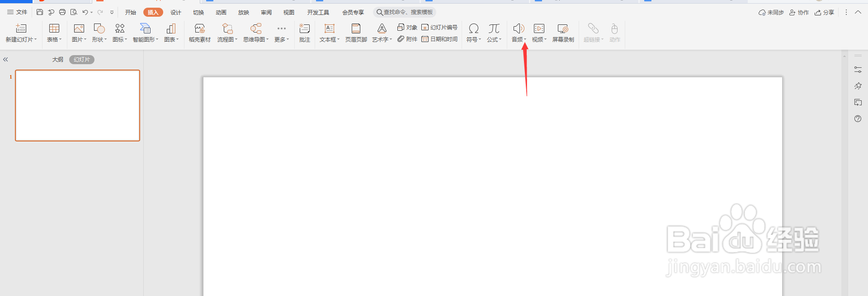Click the 批注 comment icon
This screenshot has width=868, height=296.
[305, 29]
